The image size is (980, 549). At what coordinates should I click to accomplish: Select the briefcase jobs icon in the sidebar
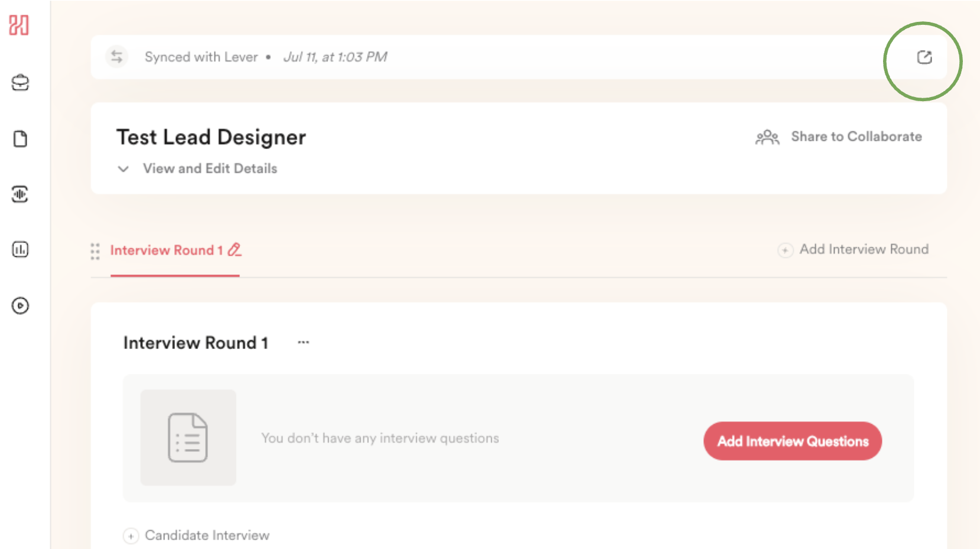coord(20,82)
